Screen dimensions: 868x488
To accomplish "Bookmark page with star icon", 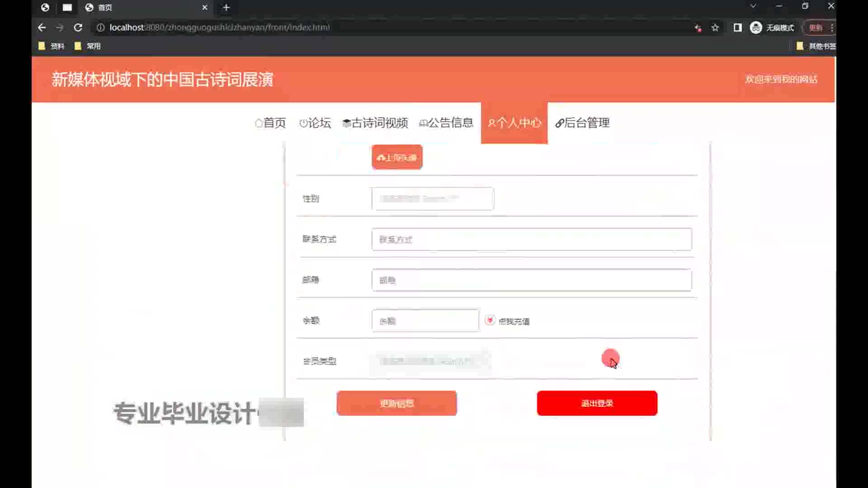I will (715, 28).
